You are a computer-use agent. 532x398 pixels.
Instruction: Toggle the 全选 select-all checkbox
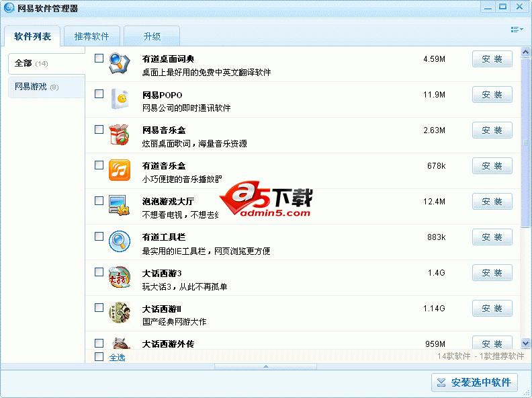99,356
